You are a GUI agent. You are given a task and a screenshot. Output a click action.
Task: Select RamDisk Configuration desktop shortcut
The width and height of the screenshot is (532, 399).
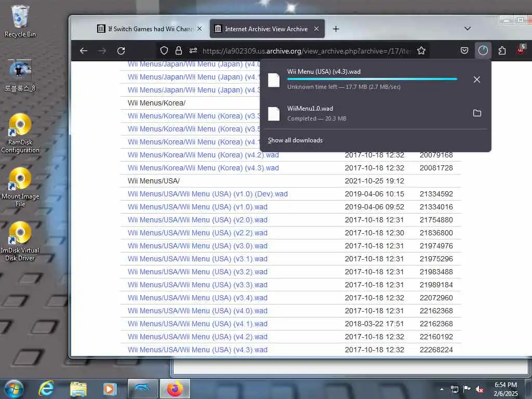pyautogui.click(x=20, y=134)
